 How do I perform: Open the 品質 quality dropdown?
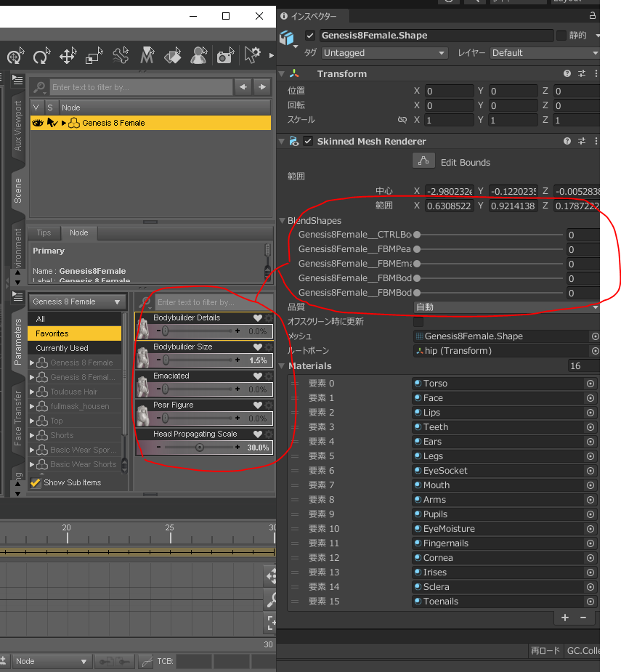tap(506, 307)
